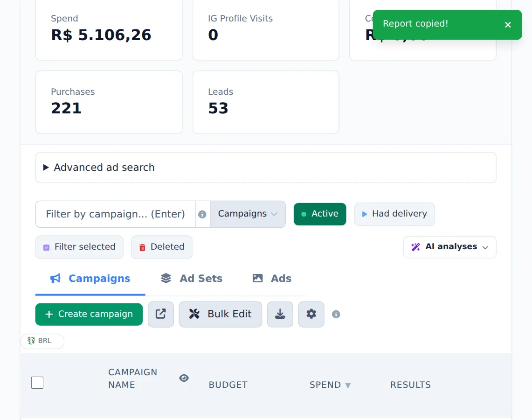
Task: Click the open in external link icon button
Action: (161, 314)
